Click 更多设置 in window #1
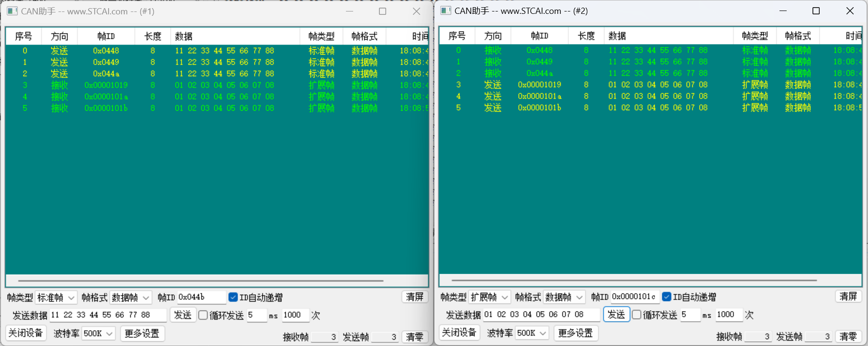Image resolution: width=868 pixels, height=346 pixels. tap(142, 333)
